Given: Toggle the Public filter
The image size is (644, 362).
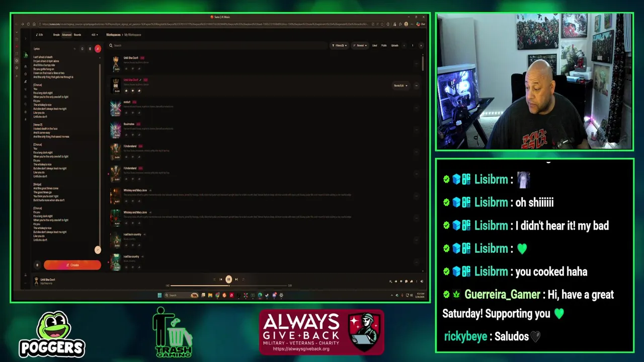Looking at the screenshot, I should (384, 45).
